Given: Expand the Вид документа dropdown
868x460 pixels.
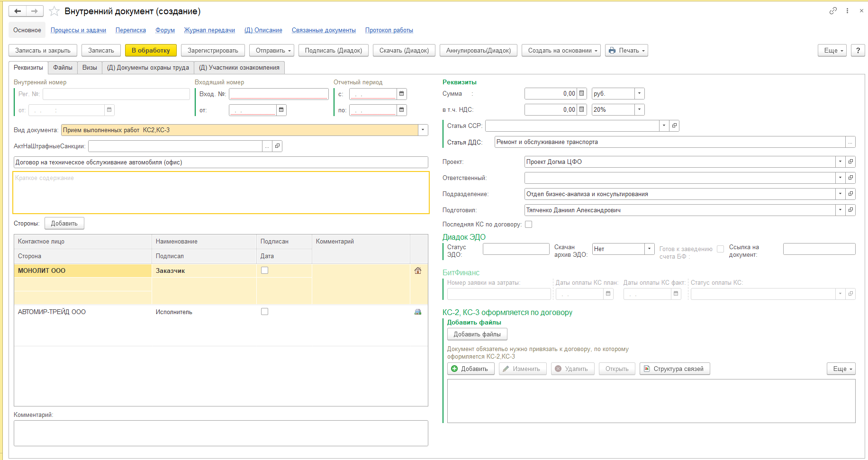Looking at the screenshot, I should [423, 130].
